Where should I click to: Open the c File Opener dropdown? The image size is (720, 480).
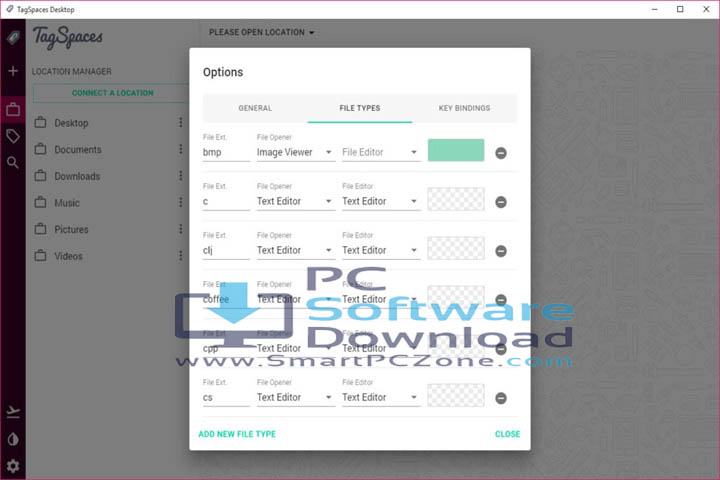296,201
